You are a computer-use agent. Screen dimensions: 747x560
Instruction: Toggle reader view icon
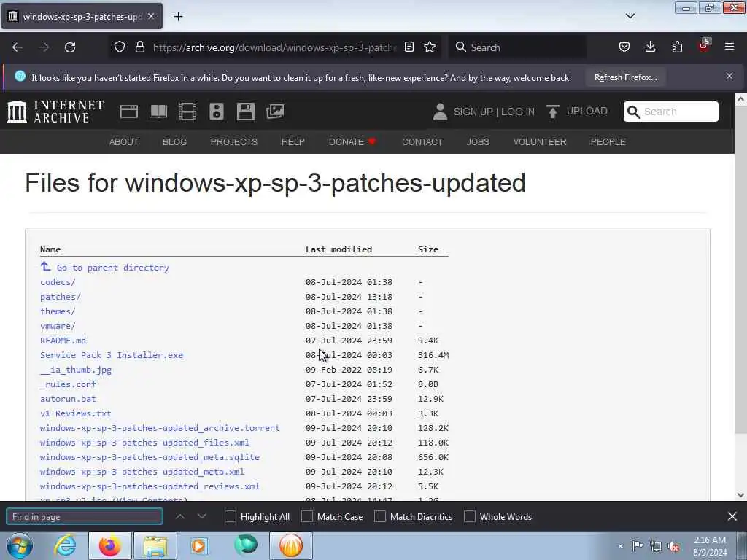pos(409,47)
